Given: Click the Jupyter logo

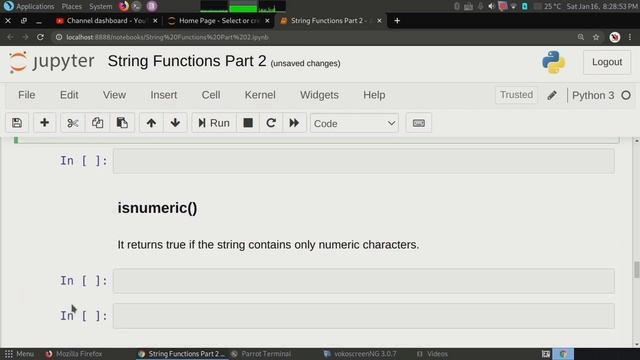Looking at the screenshot, I should point(51,62).
